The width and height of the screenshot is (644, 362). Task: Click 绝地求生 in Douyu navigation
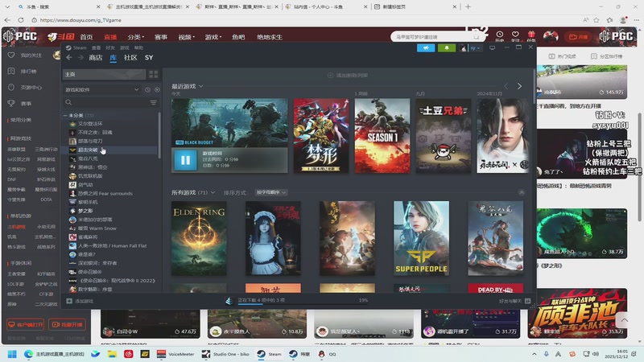coord(270,37)
